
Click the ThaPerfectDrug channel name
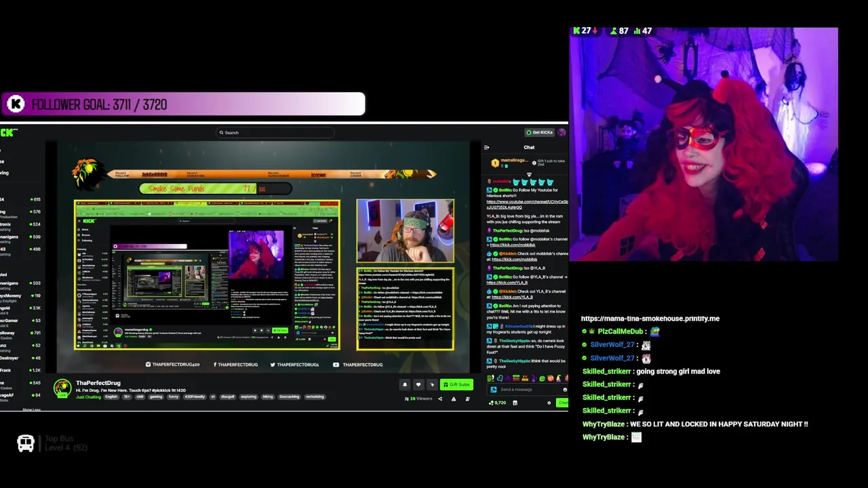click(x=98, y=383)
